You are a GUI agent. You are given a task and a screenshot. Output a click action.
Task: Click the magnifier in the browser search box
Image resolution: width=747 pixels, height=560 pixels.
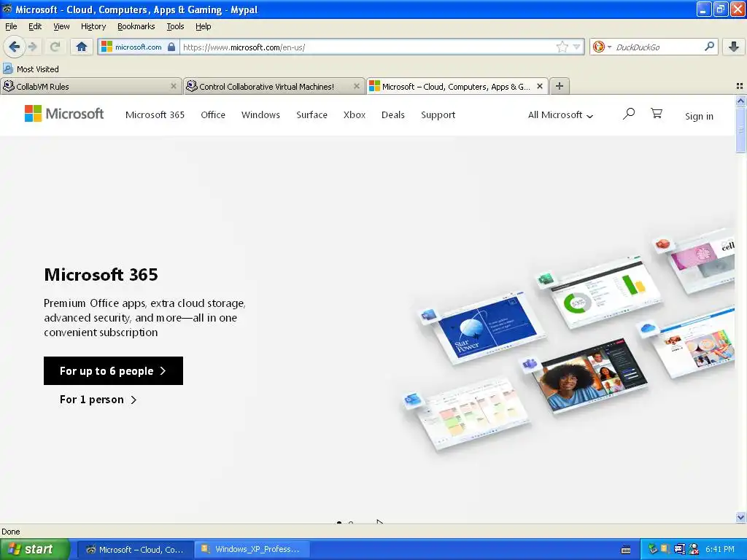709,47
